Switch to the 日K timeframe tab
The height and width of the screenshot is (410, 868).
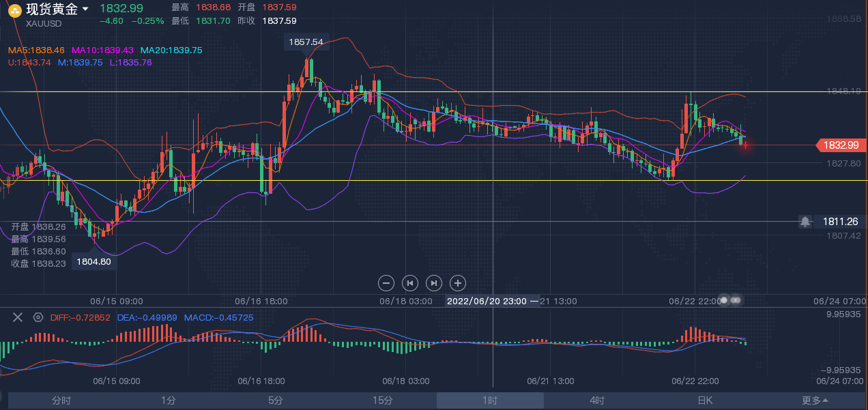704,400
